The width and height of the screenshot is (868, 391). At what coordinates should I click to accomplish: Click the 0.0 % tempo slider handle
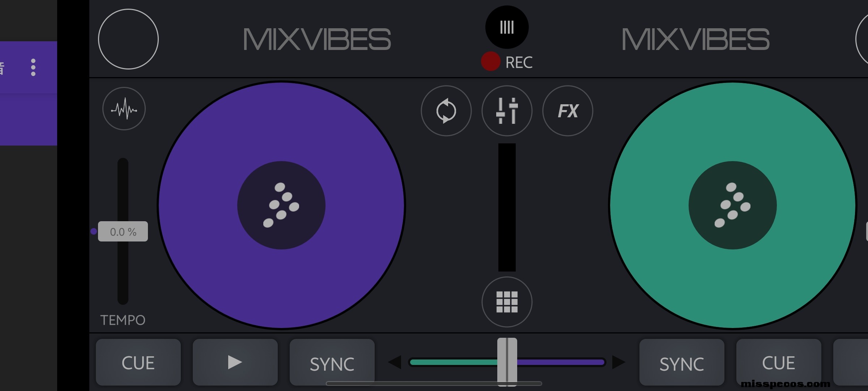[x=123, y=231]
